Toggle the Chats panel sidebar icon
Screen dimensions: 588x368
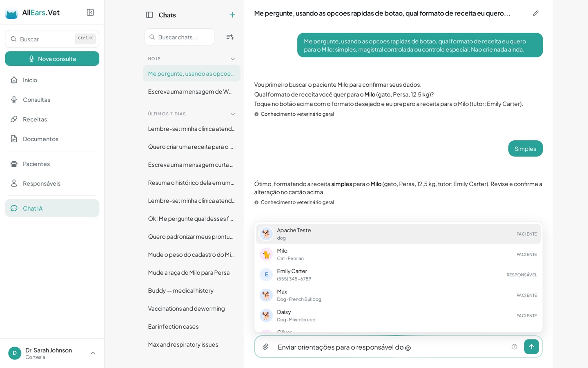pos(149,15)
